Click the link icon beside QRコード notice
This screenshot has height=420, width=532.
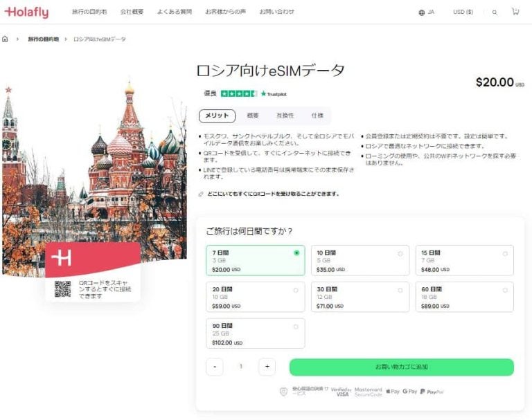[x=200, y=194]
